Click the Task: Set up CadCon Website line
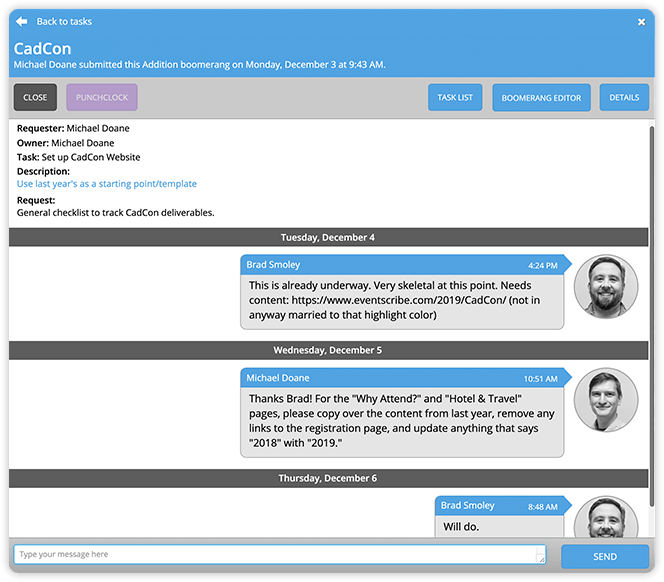The image size is (664, 582). (x=78, y=157)
